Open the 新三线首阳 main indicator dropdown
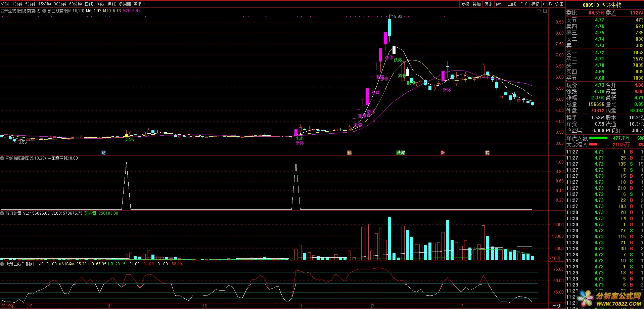This screenshot has height=309, width=644. [44, 11]
